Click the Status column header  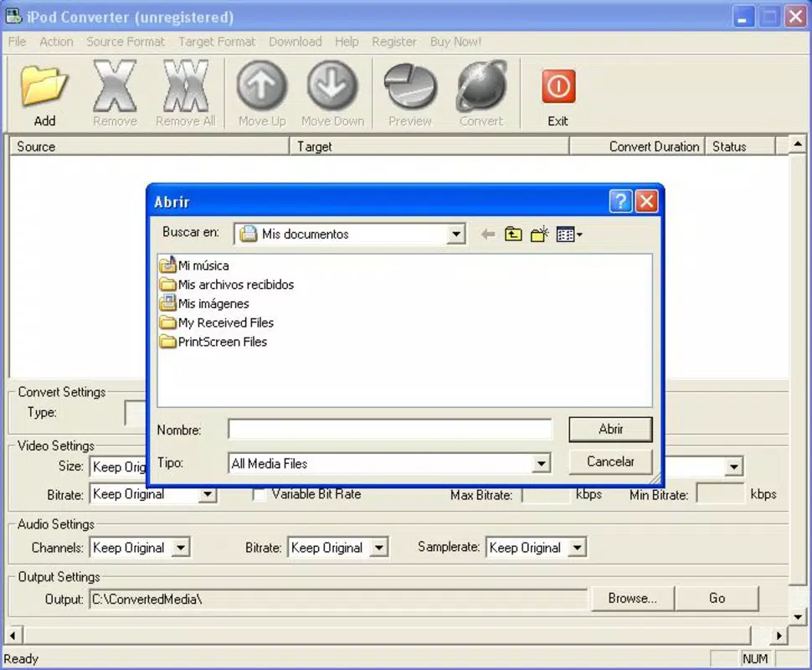pos(740,147)
